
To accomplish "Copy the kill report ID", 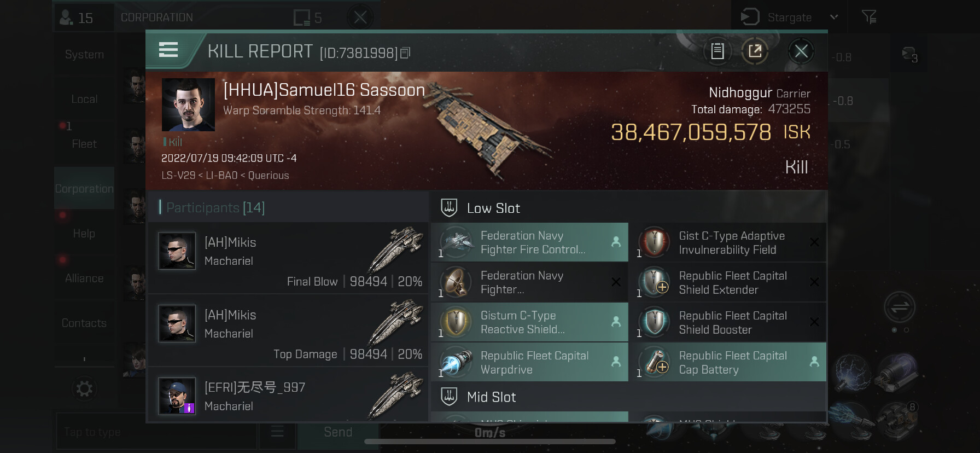I will click(x=405, y=53).
